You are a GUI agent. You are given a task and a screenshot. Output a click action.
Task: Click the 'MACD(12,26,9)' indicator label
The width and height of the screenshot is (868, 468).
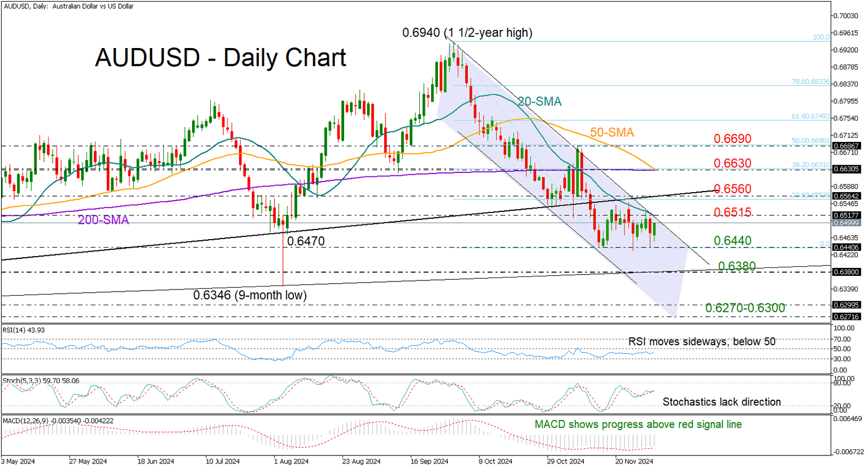point(26,421)
